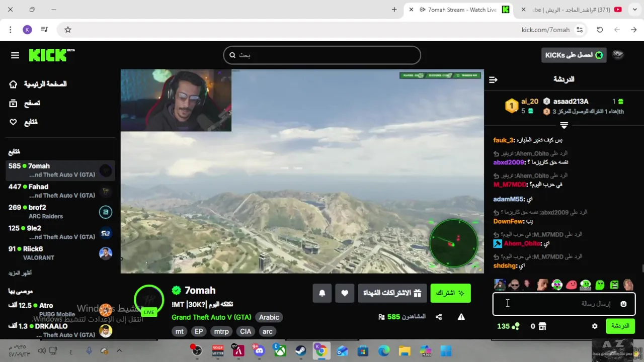Select the mt tag
The width and height of the screenshot is (644, 362).
(180, 331)
